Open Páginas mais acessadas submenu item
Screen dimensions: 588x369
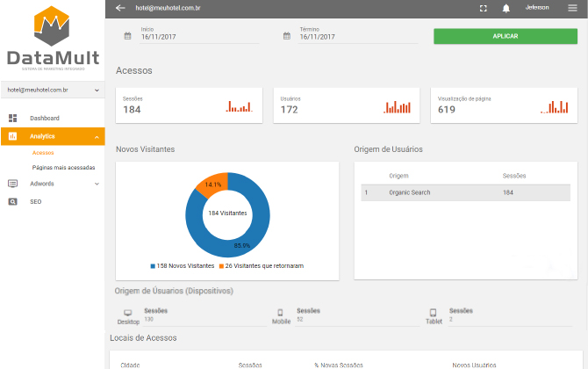[x=63, y=168]
